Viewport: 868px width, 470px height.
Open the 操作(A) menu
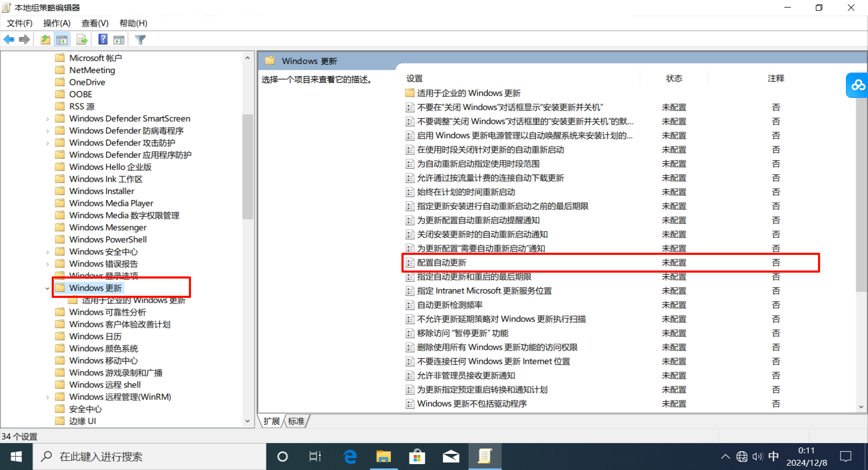click(x=57, y=23)
